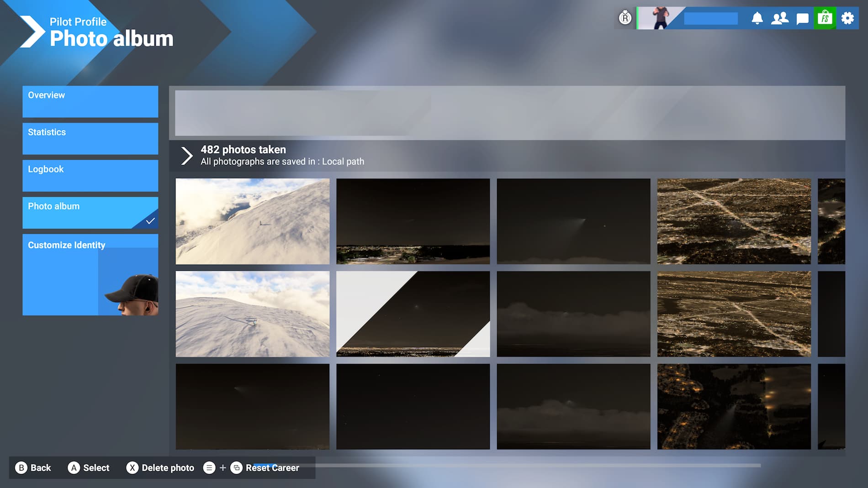Open the settings gear icon
868x488 pixels.
point(847,18)
